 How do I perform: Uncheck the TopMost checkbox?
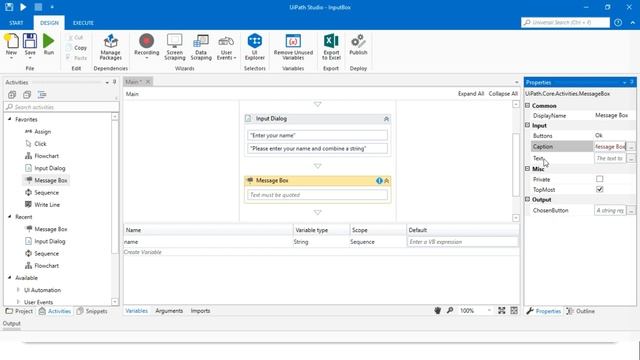[x=599, y=189]
